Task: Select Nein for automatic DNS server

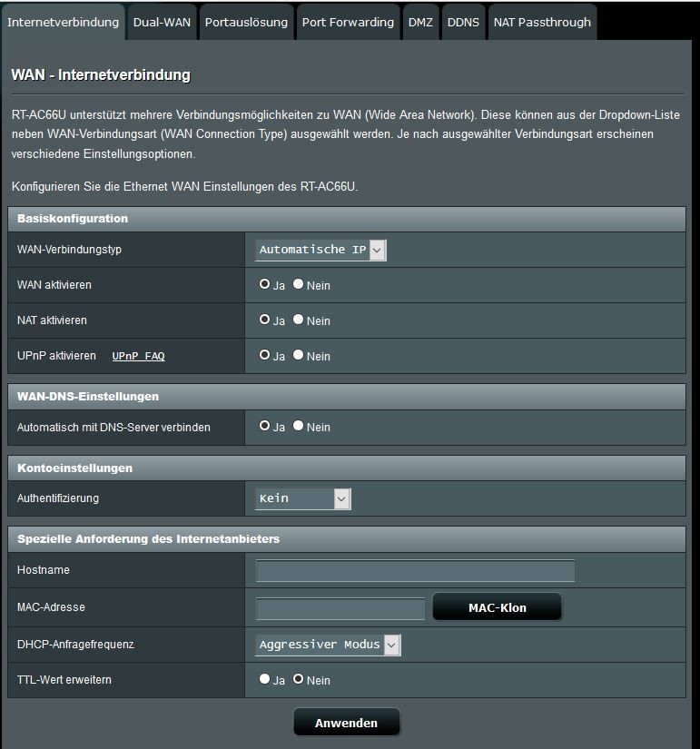Action: coord(298,427)
